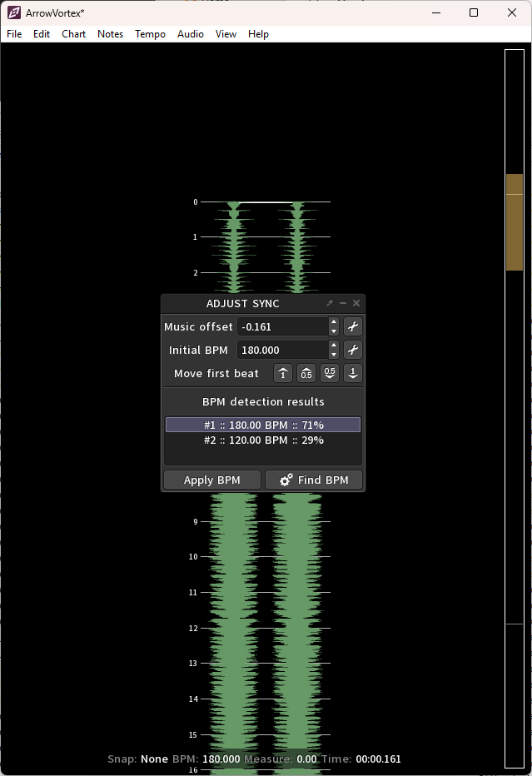Viewport: 532px width, 776px height.
Task: Move first beat down one full beat
Action: [x=353, y=373]
